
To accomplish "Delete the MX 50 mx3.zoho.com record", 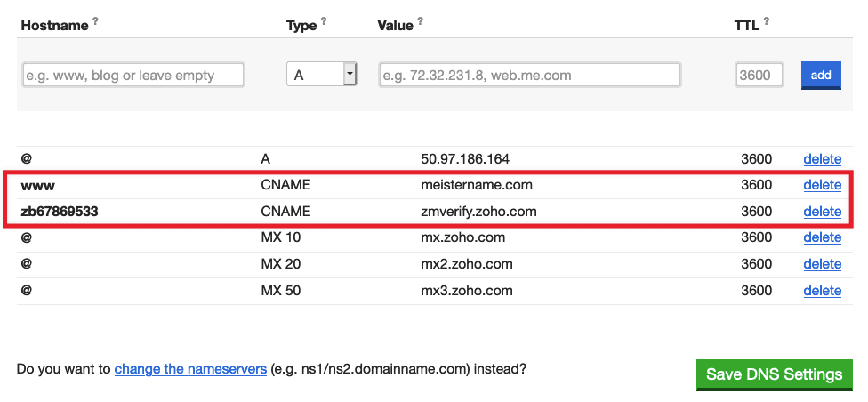I will 822,291.
